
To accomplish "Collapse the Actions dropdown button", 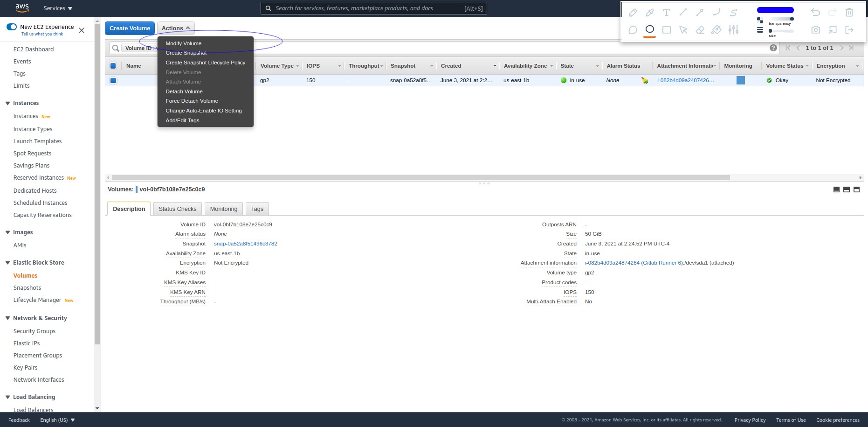I will [176, 28].
